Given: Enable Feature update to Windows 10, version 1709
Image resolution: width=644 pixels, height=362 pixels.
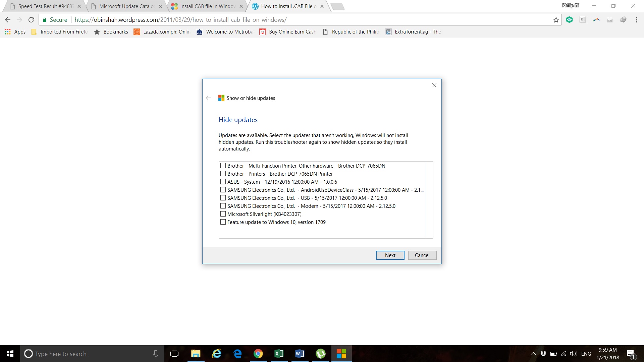Looking at the screenshot, I should click(x=223, y=222).
